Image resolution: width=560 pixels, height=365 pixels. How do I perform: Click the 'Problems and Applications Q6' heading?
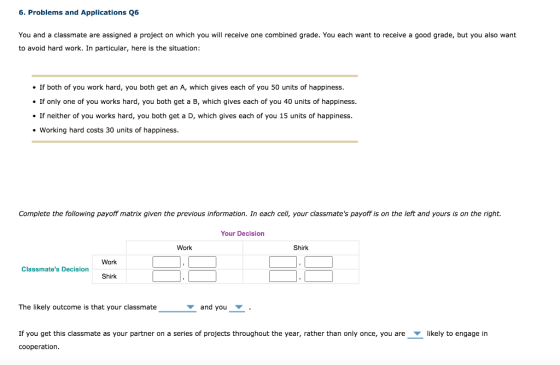[79, 12]
